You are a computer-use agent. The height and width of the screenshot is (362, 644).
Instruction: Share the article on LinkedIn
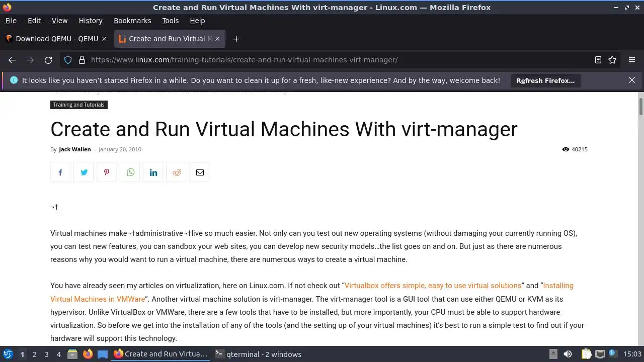tap(153, 172)
